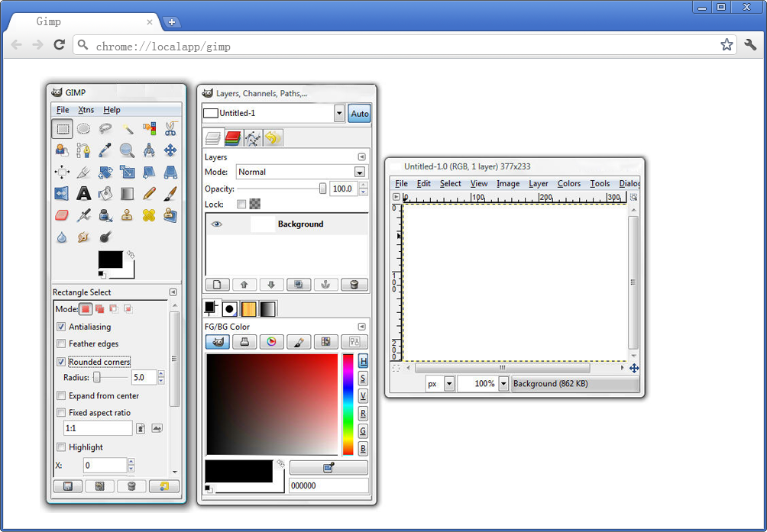This screenshot has width=767, height=532.
Task: Click the Auto button
Action: click(360, 113)
